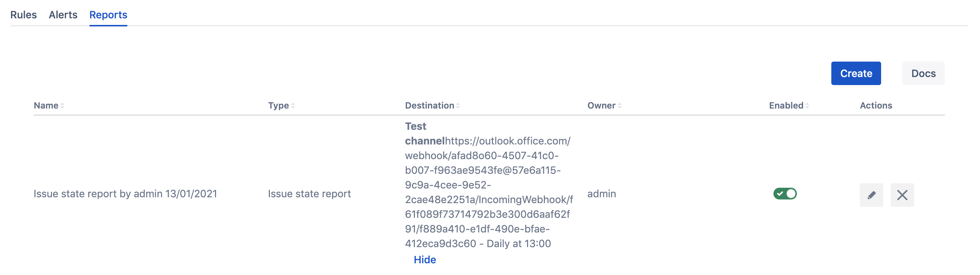
Task: Collapse destination details with Hide
Action: point(424,260)
